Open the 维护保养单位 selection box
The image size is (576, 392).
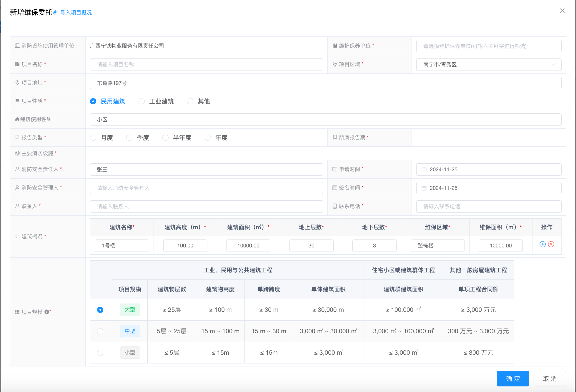(x=489, y=46)
